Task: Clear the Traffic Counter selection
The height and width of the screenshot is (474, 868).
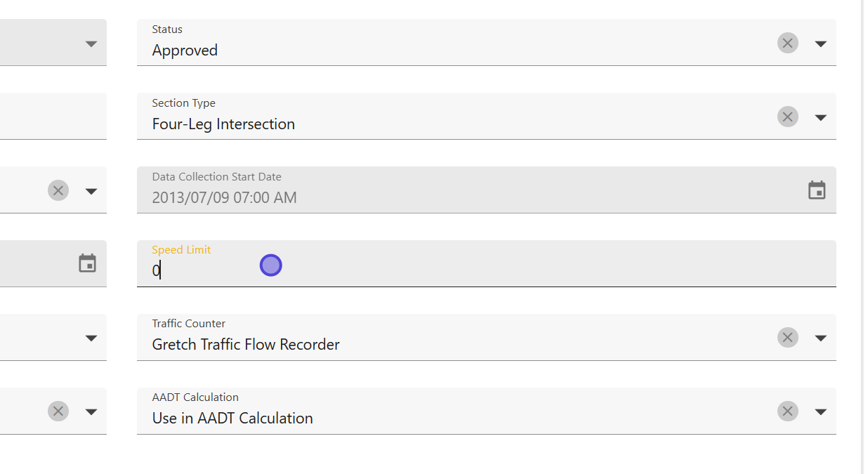Action: [787, 338]
